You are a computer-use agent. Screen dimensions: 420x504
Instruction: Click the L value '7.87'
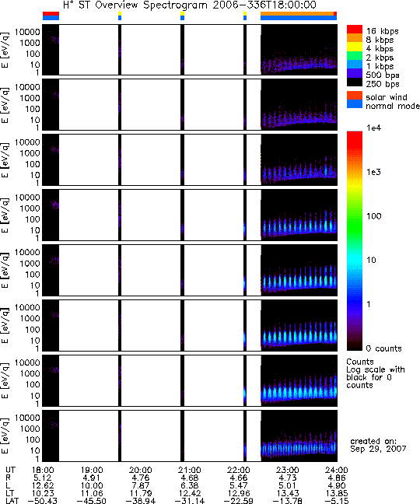click(141, 485)
